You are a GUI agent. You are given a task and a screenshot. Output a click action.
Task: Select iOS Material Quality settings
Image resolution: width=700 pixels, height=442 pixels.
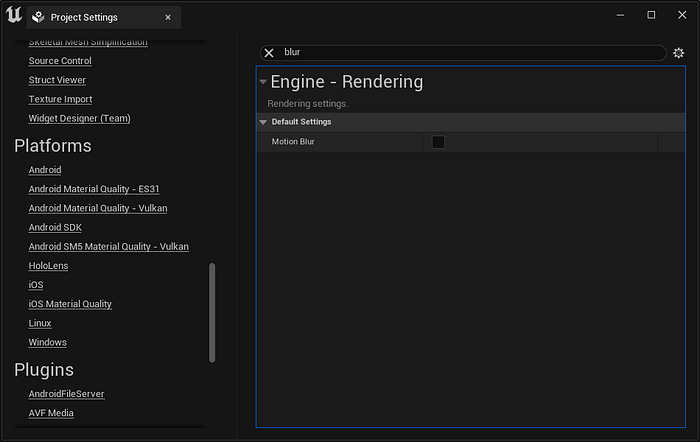point(70,304)
